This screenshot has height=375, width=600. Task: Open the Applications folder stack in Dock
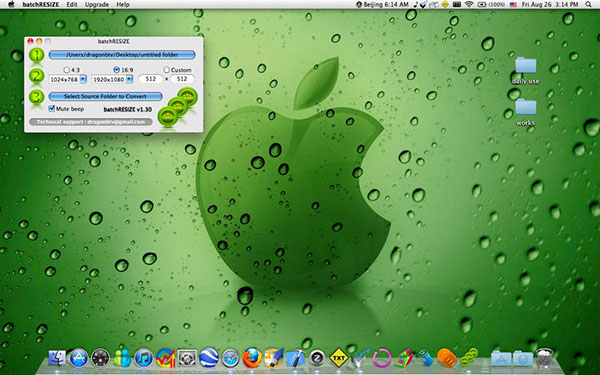[x=501, y=359]
